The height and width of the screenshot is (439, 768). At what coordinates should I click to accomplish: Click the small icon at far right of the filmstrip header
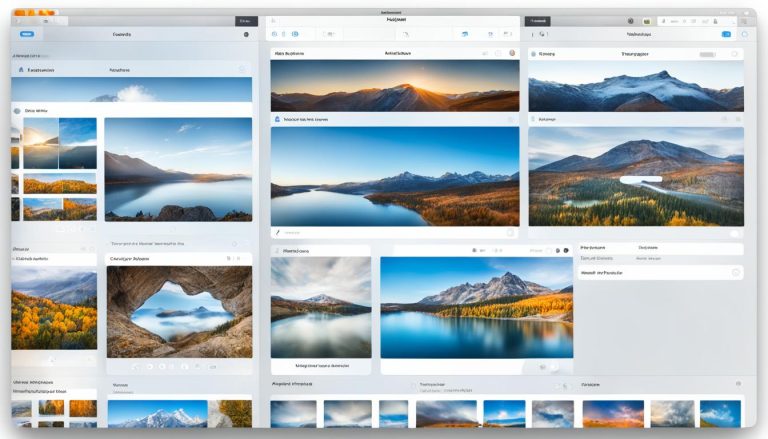(x=738, y=384)
